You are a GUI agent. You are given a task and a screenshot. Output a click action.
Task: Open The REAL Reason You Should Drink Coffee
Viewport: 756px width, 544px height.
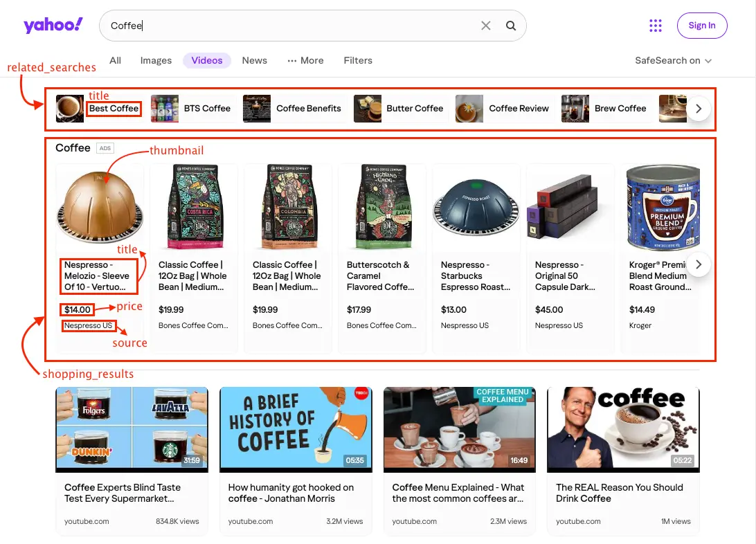point(620,493)
